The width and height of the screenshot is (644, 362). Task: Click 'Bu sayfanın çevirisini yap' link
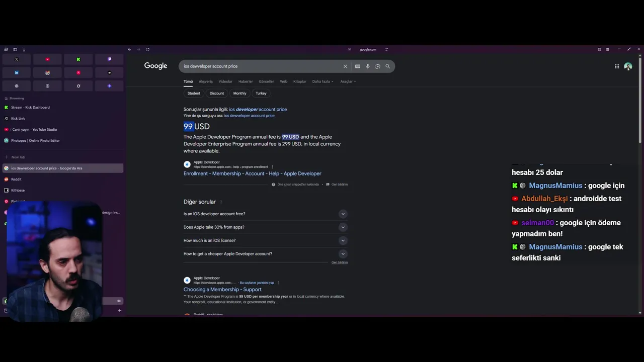[257, 283]
